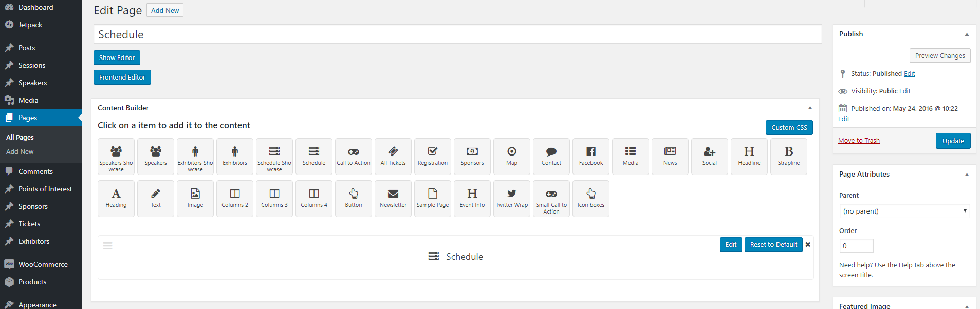Image resolution: width=980 pixels, height=309 pixels.
Task: Add the Icon boxes item
Action: click(x=591, y=199)
